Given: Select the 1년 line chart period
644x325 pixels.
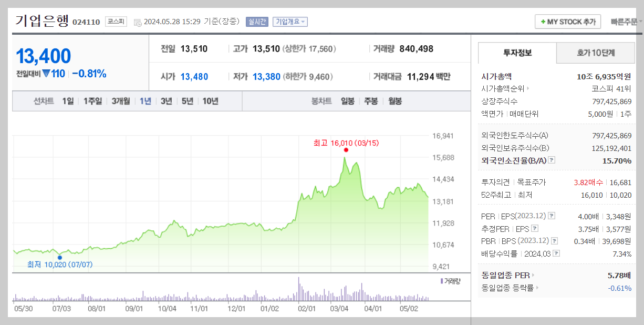Looking at the screenshot, I should point(146,101).
